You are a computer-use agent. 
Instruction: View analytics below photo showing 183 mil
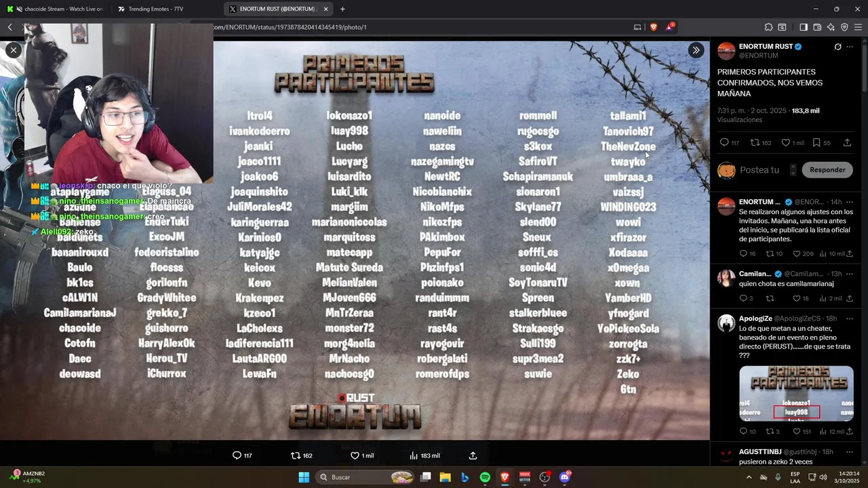click(x=425, y=455)
